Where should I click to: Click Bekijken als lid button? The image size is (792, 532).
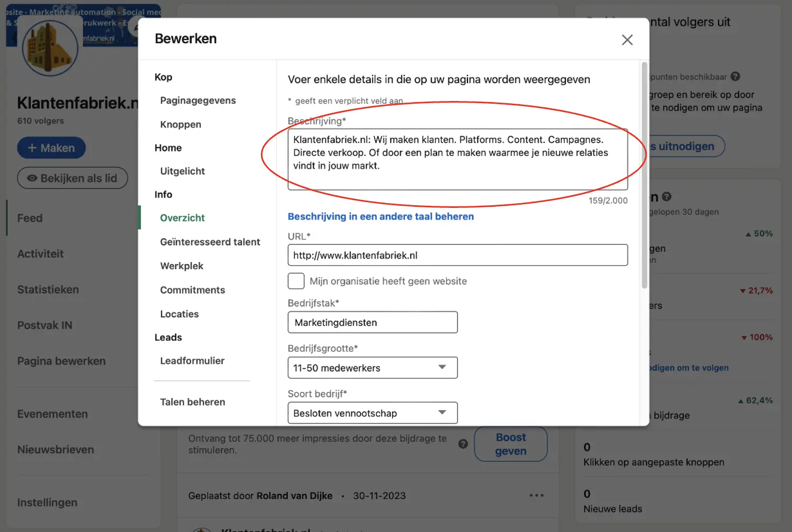click(72, 178)
